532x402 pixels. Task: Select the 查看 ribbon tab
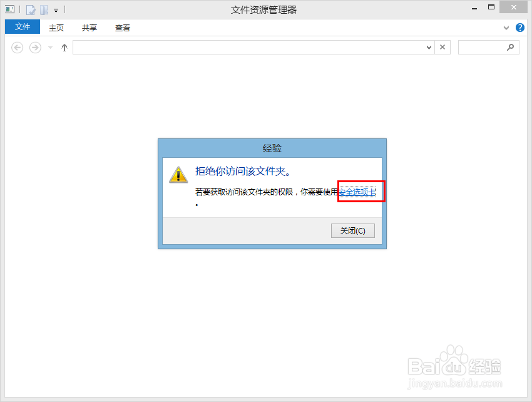(122, 27)
